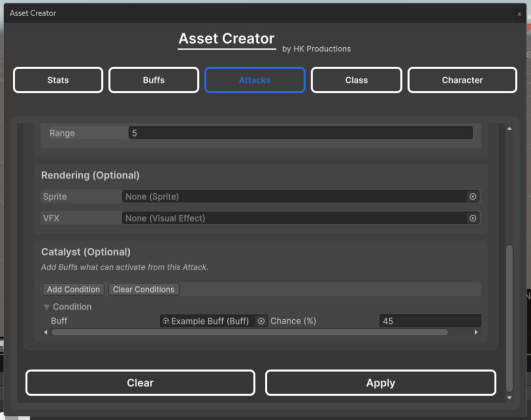Screen dimensions: 531x420
Task: Open the VFX object picker
Action: [473, 218]
